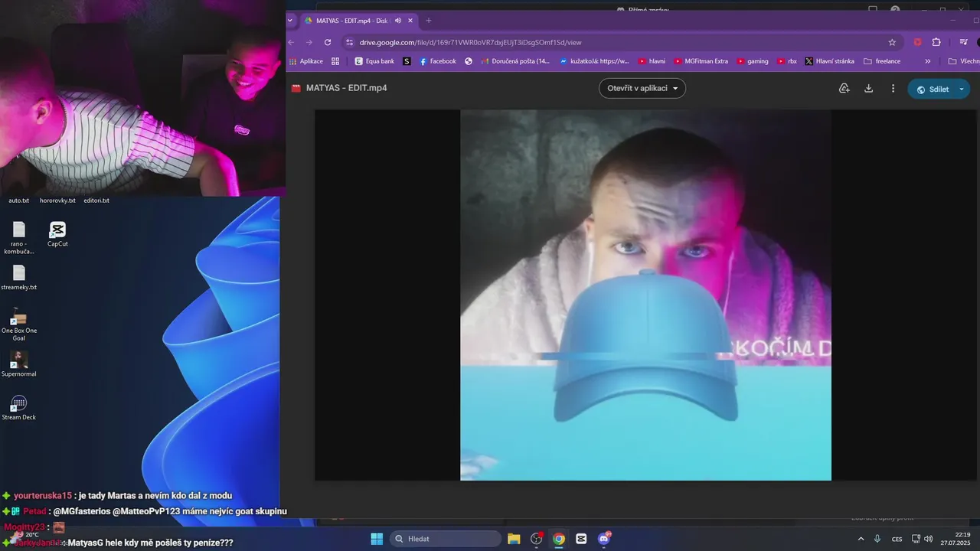Open the Všechny záložky folder
Viewport: 980px width, 551px height.
964,61
